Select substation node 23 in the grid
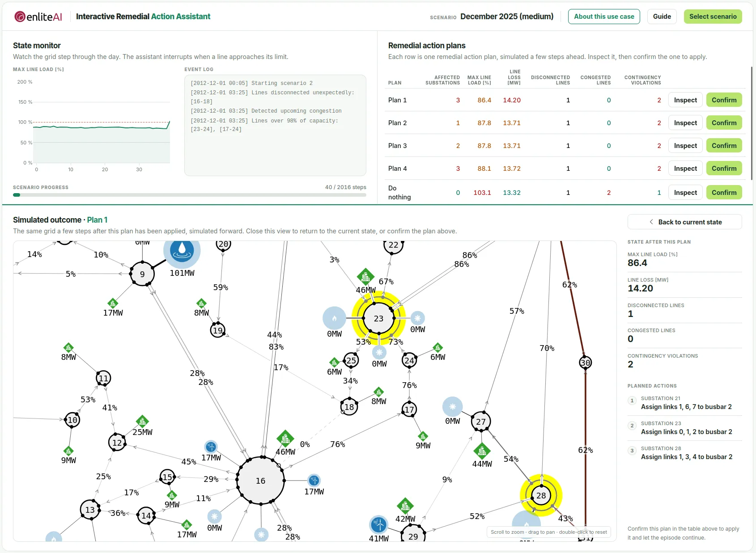756x553 pixels. click(378, 318)
